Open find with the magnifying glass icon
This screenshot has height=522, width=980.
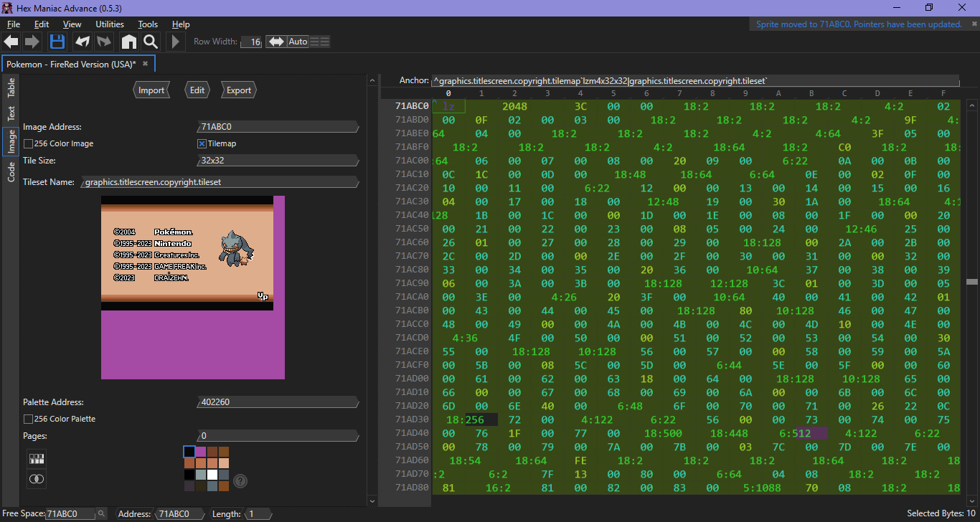pos(150,42)
